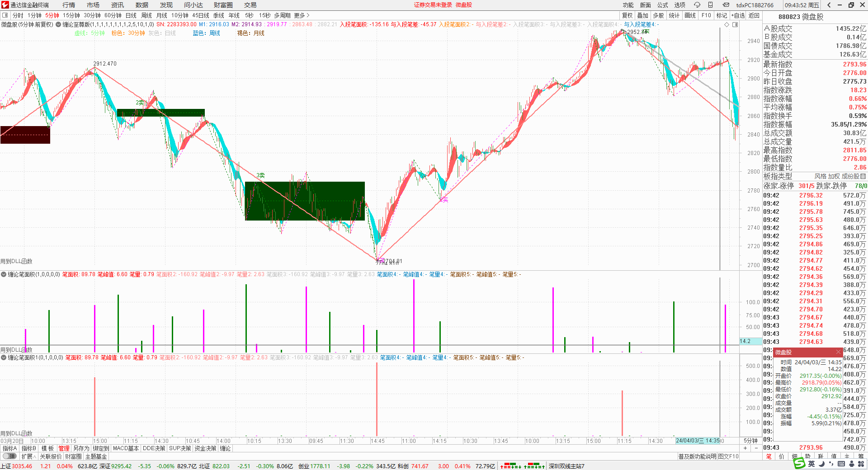This screenshot has width=868, height=470.
Task: Close the 微盘股 data tooltip popup
Action: tap(838, 352)
